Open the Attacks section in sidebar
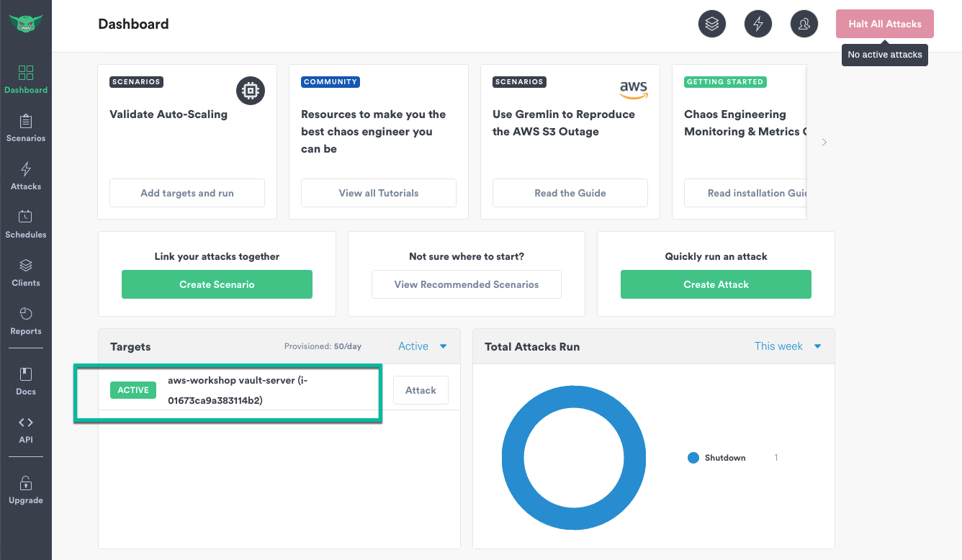 pos(26,176)
